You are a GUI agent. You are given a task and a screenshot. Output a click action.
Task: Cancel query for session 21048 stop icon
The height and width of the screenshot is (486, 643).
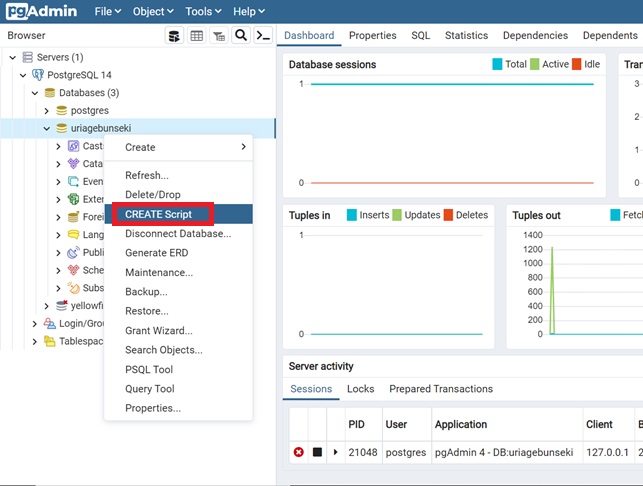pos(317,452)
